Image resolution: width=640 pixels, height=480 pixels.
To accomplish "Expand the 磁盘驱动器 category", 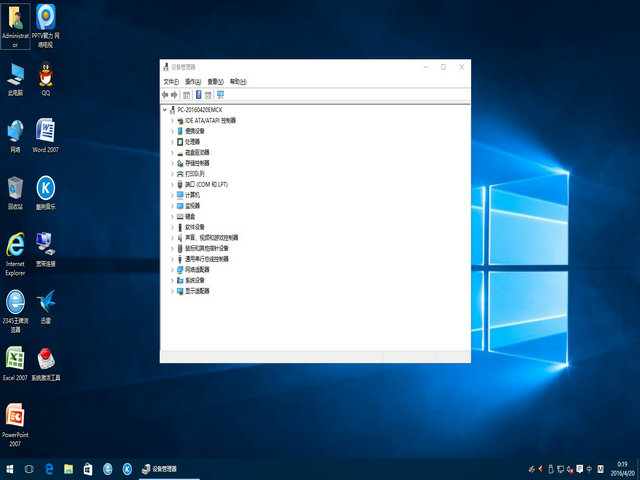I will pyautogui.click(x=172, y=152).
